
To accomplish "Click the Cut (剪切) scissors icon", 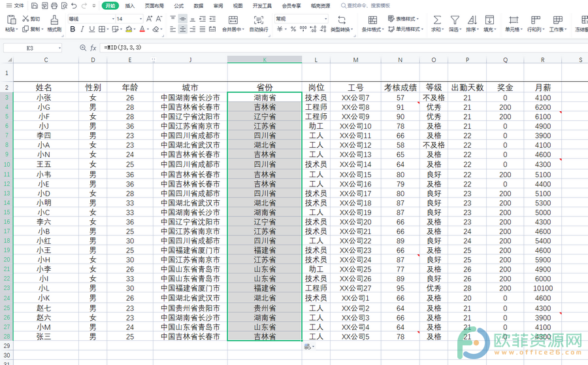I will (25, 18).
